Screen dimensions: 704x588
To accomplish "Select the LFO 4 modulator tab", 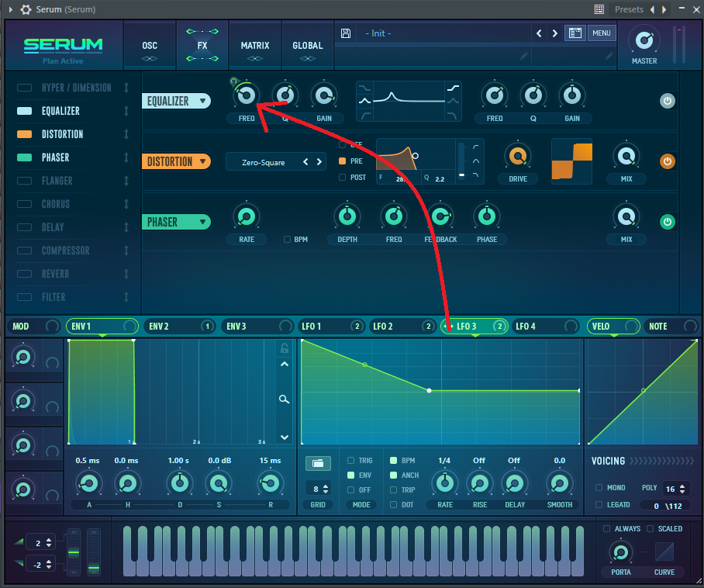I will [x=547, y=327].
